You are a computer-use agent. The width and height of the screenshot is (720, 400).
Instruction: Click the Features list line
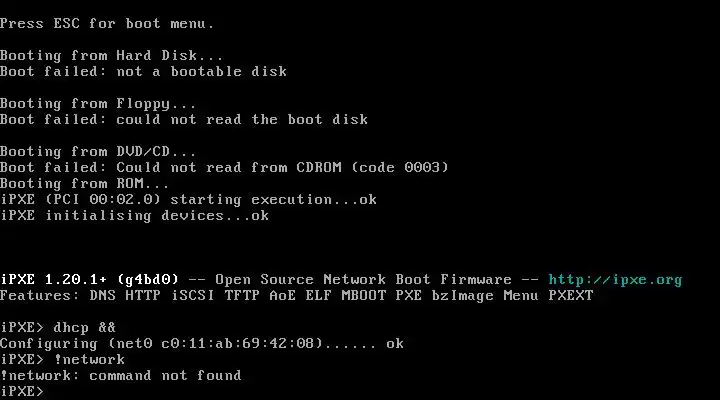297,296
